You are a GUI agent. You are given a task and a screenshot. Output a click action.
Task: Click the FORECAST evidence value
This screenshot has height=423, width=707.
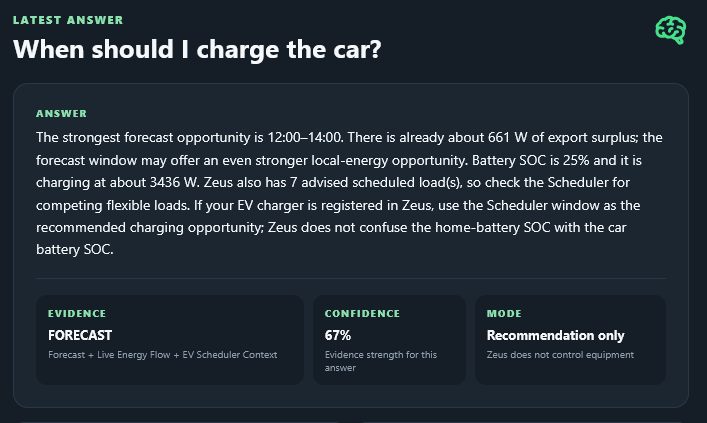click(80, 336)
